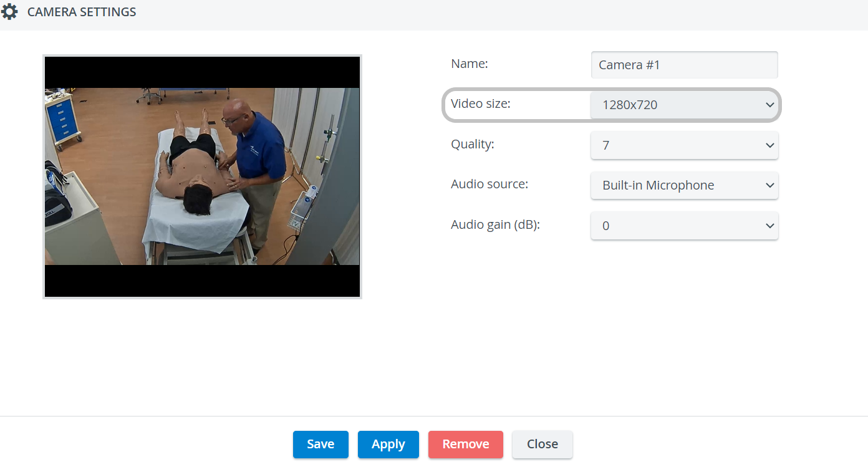
Task: Click the blue Save button
Action: click(321, 445)
